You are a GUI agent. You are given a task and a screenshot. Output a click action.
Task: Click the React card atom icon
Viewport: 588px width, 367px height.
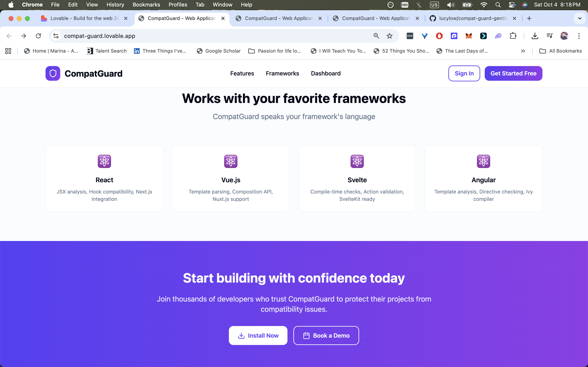coord(104,161)
